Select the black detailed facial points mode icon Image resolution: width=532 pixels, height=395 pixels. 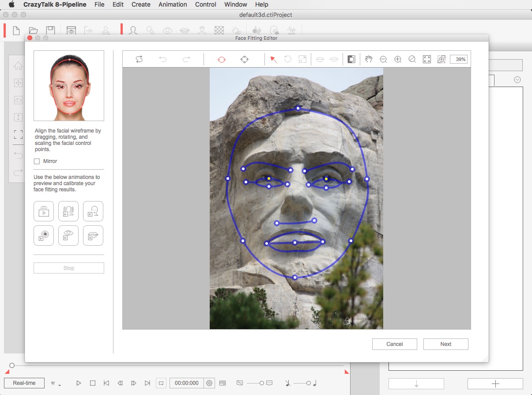245,59
